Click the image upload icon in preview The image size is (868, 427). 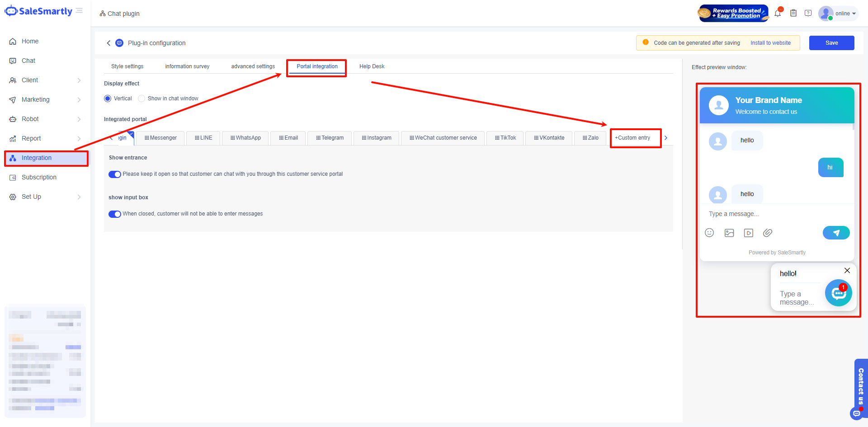(x=729, y=233)
